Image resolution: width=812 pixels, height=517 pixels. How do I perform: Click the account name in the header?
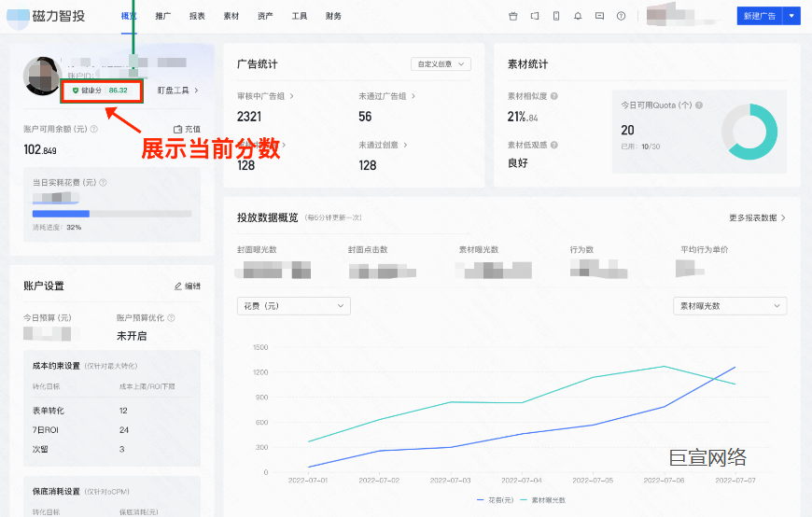coord(683,15)
